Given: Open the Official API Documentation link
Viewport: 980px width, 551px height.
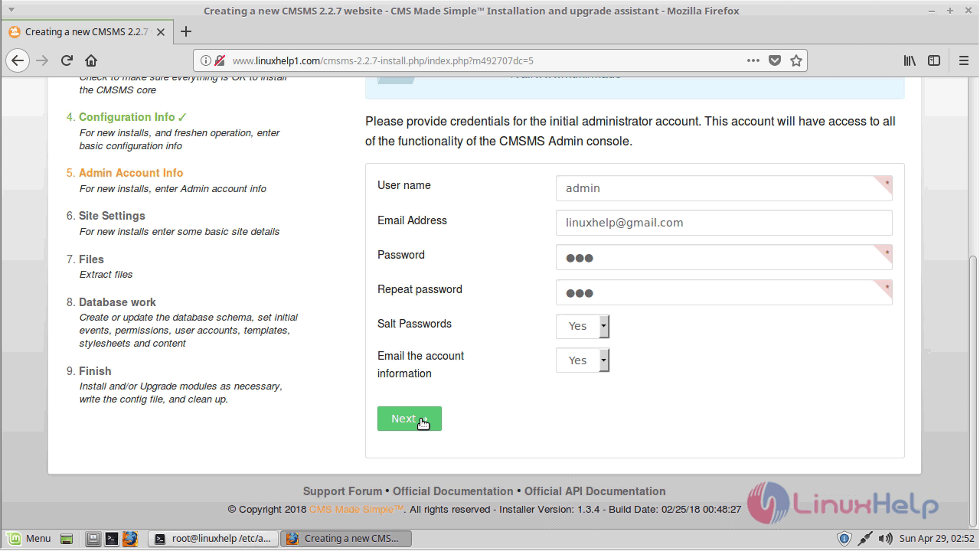Looking at the screenshot, I should [x=595, y=491].
